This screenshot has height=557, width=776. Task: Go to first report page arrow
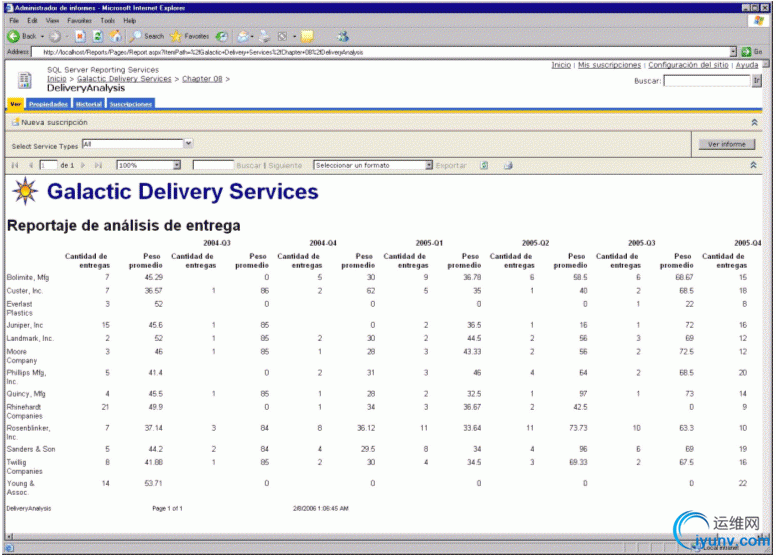15,165
